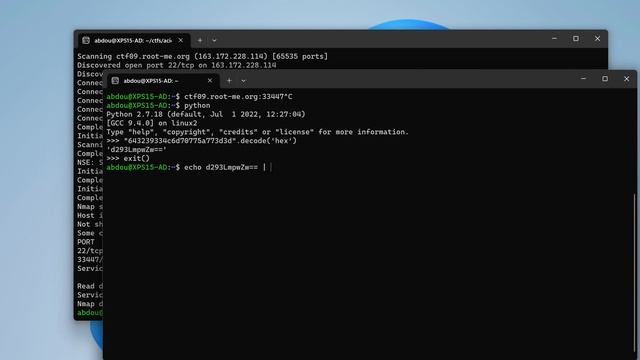The height and width of the screenshot is (360, 640).
Task: Select the back window tab abdou@XPS15-AD: ~/ctfs/ac
Action: 134,40
